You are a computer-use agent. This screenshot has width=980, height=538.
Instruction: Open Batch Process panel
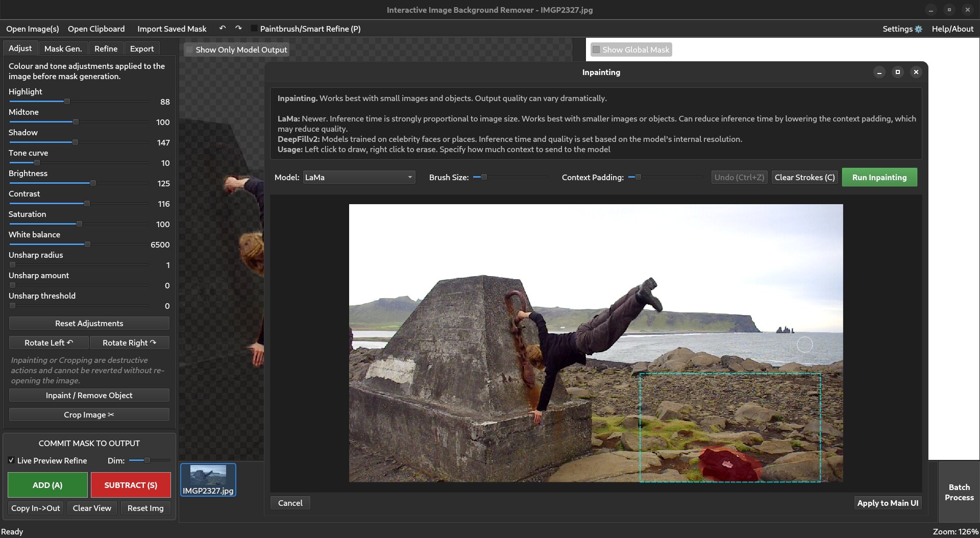959,493
